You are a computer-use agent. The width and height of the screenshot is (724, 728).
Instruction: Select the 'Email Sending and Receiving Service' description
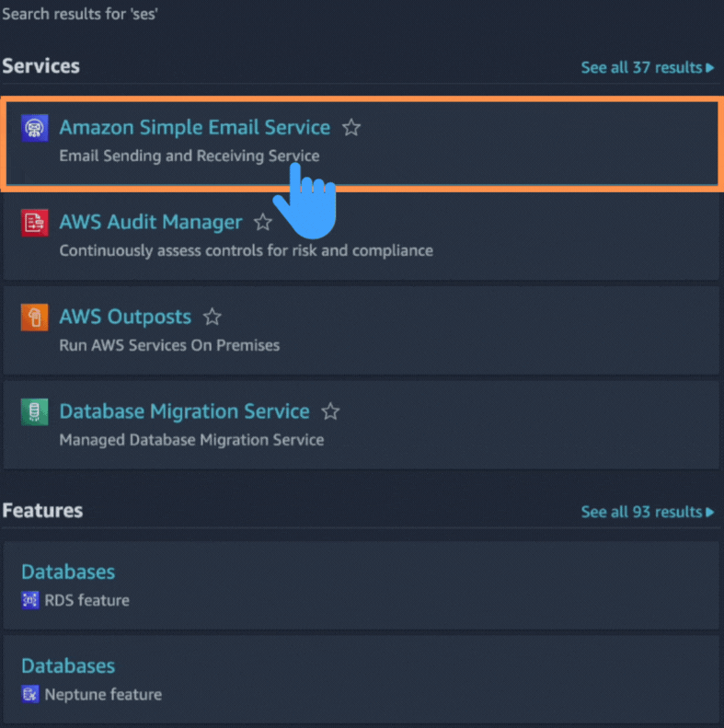[189, 156]
